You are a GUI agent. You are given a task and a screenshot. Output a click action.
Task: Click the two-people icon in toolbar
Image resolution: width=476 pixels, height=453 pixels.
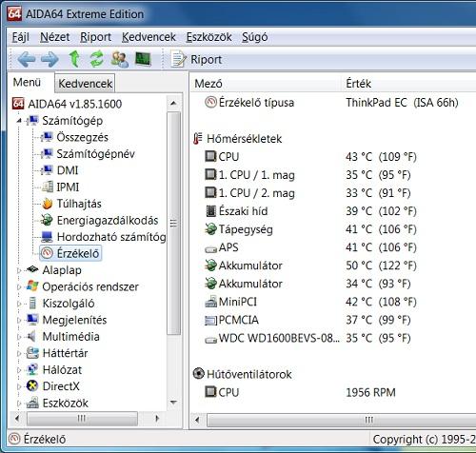click(x=120, y=59)
